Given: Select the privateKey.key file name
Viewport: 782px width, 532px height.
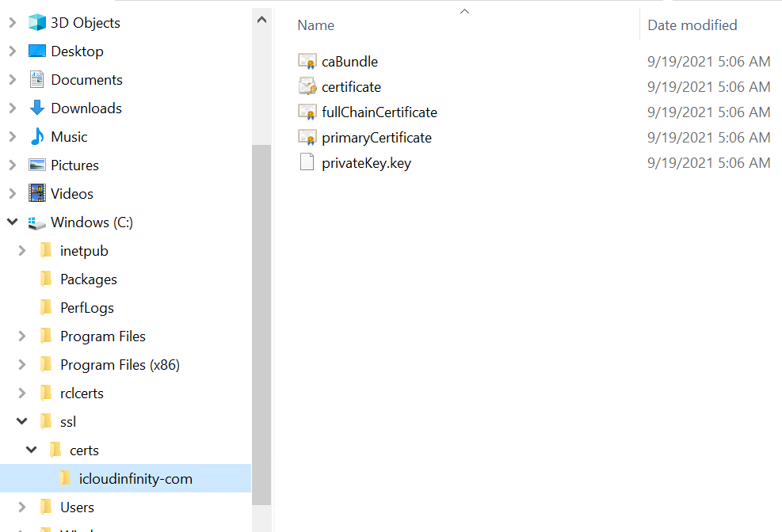Looking at the screenshot, I should tap(366, 163).
